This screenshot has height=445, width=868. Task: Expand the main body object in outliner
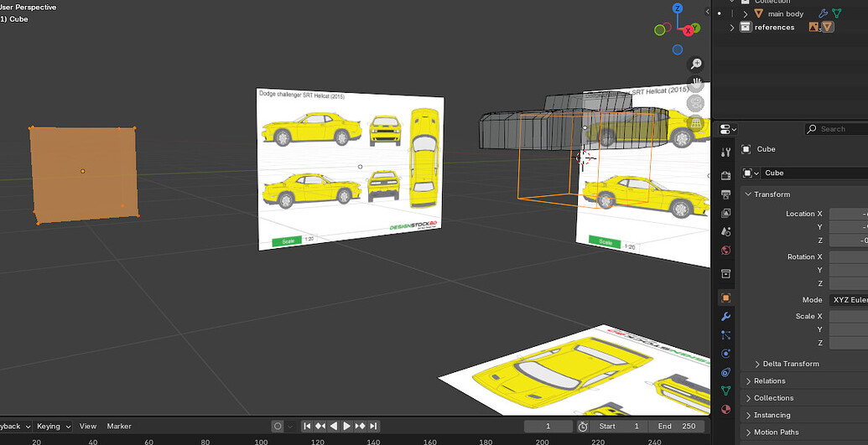point(745,14)
